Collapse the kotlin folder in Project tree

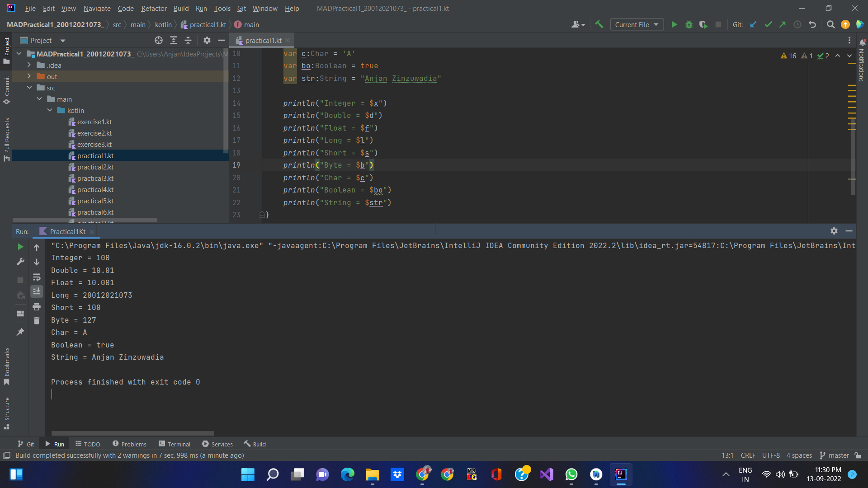click(x=50, y=110)
